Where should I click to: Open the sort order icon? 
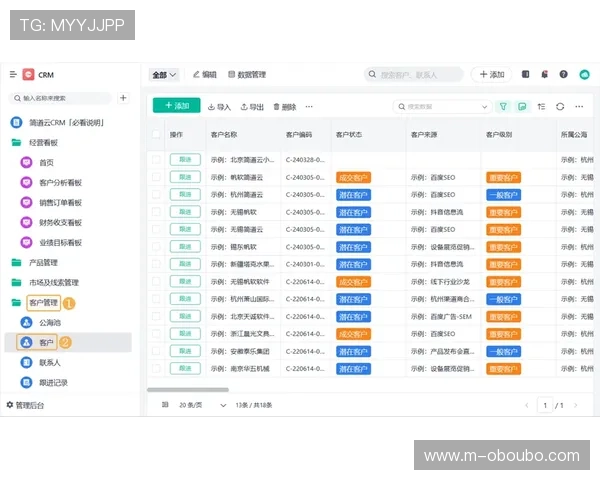[x=541, y=106]
